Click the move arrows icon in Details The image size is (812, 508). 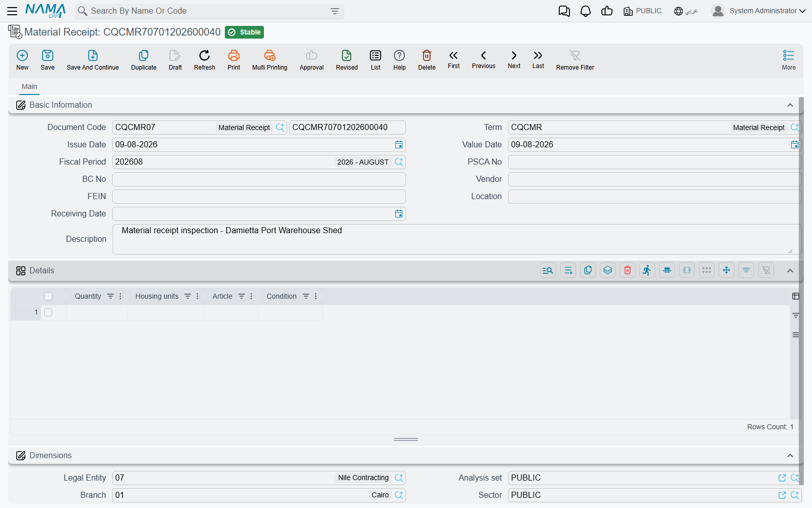[726, 270]
